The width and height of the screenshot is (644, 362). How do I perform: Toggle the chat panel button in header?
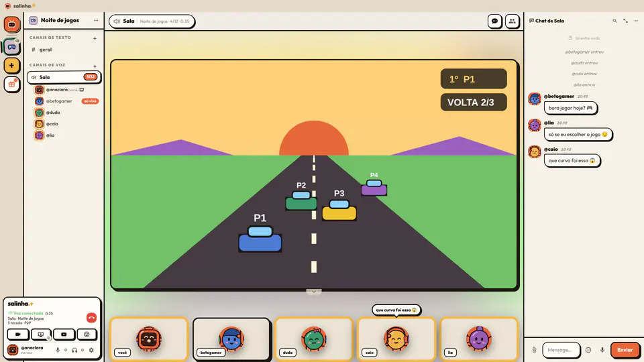495,21
